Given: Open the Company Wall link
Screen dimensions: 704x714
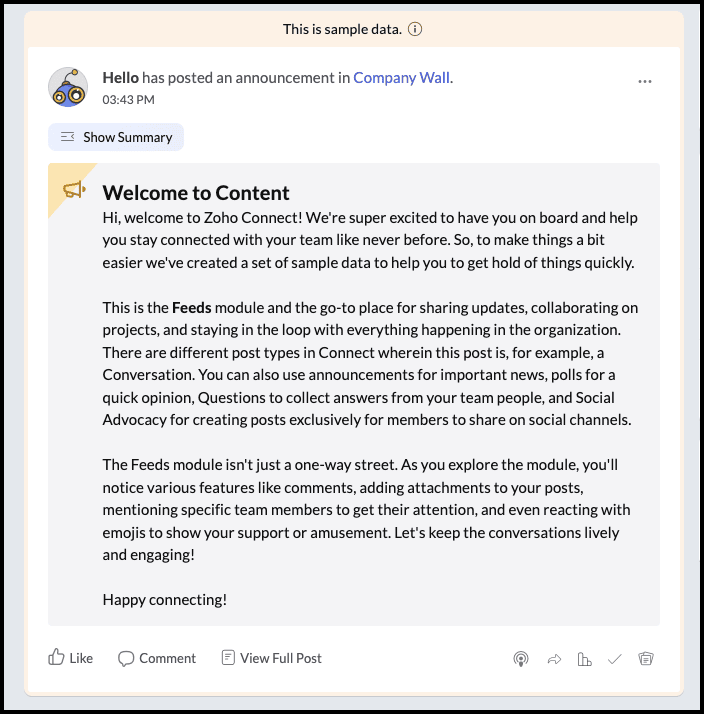Looking at the screenshot, I should (402, 78).
